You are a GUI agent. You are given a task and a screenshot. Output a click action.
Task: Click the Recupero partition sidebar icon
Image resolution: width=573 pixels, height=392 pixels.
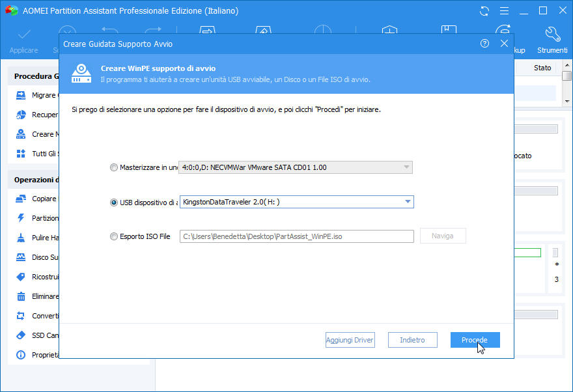(21, 115)
